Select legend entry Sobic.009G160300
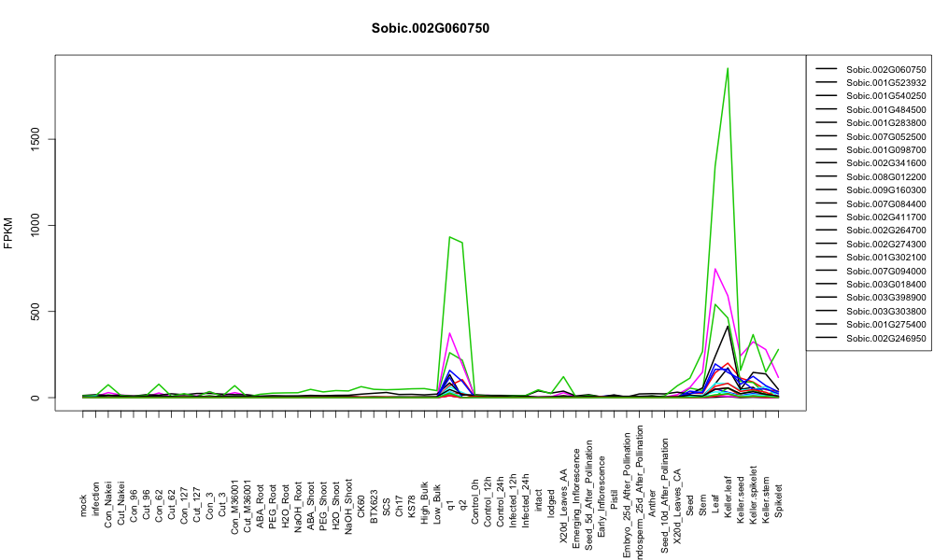The height and width of the screenshot is (560, 934). pyautogui.click(x=885, y=189)
